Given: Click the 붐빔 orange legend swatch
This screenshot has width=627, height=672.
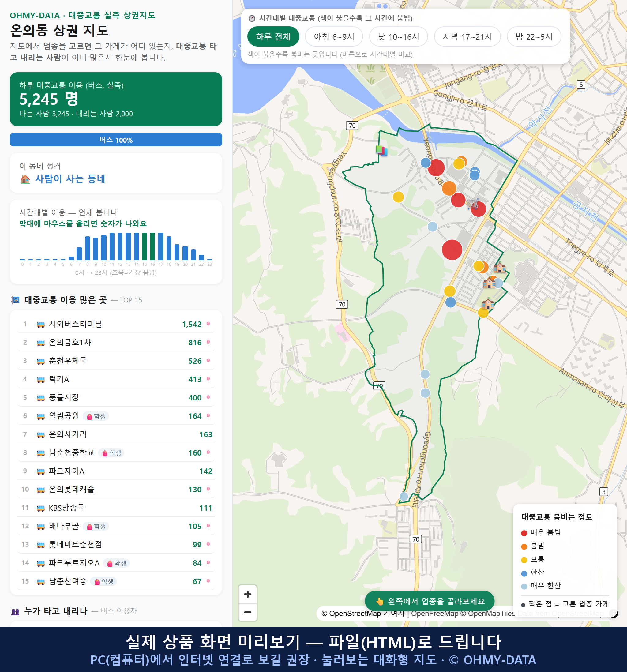Looking at the screenshot, I should pyautogui.click(x=524, y=546).
